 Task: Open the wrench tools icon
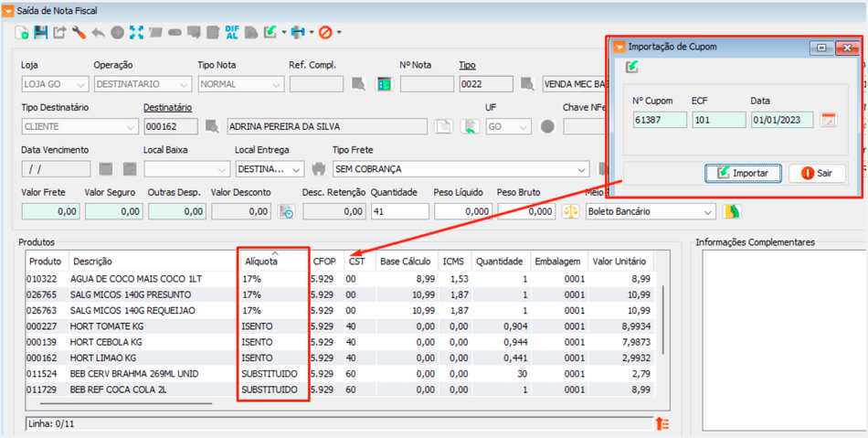click(79, 33)
